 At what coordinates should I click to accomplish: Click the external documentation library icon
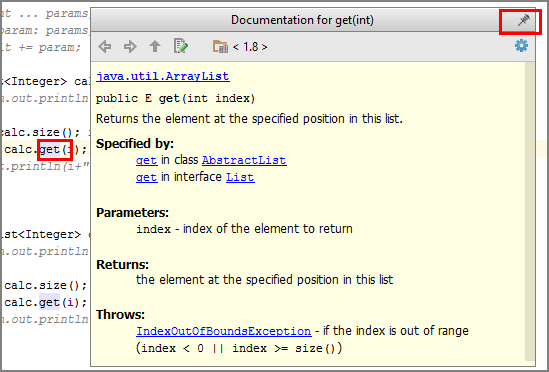[x=220, y=46]
